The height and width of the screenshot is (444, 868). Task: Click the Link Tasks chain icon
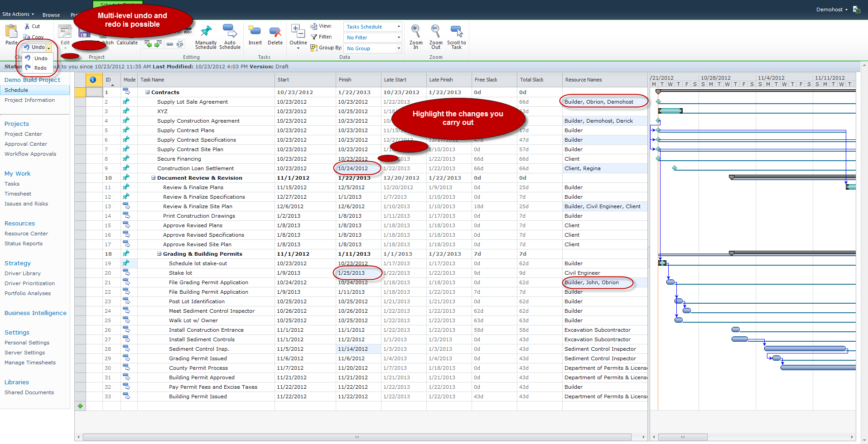169,44
